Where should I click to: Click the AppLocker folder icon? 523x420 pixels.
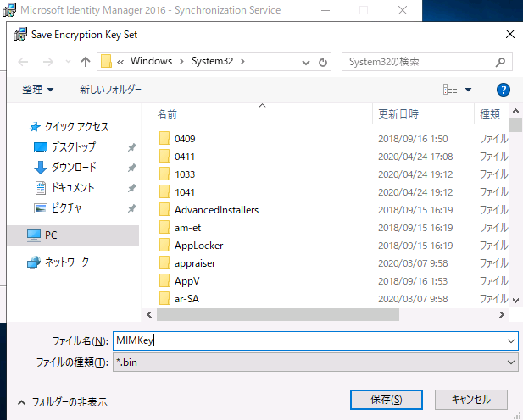(x=164, y=245)
